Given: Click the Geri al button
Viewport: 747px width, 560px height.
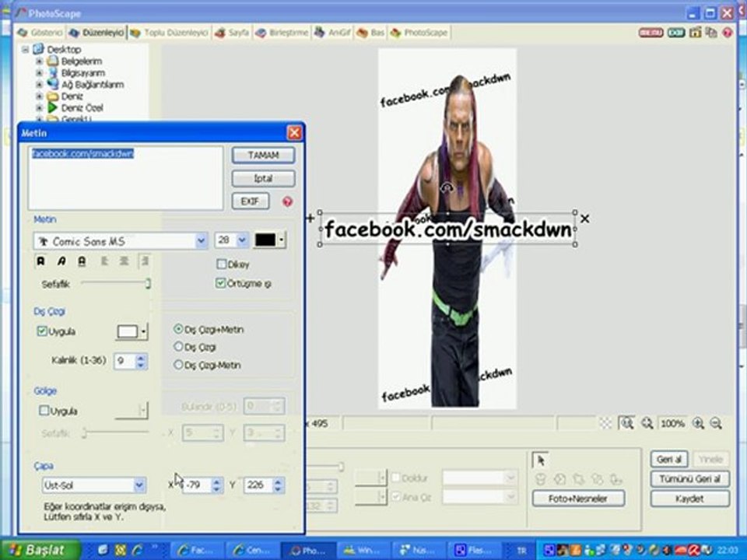Looking at the screenshot, I should point(669,459).
